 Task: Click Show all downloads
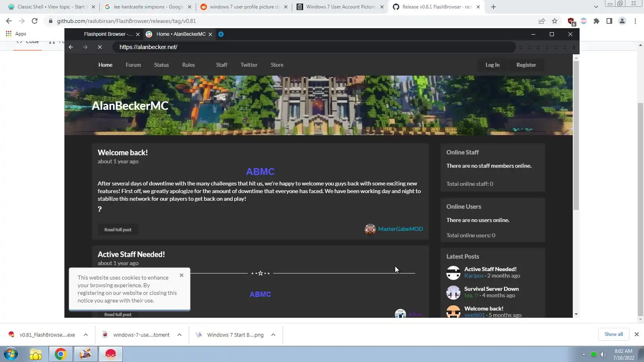click(613, 334)
